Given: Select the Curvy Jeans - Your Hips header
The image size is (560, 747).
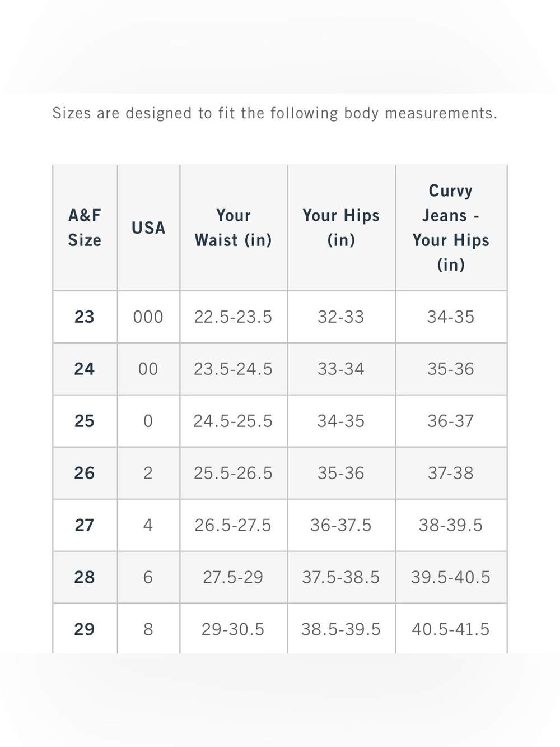Looking at the screenshot, I should click(451, 228).
